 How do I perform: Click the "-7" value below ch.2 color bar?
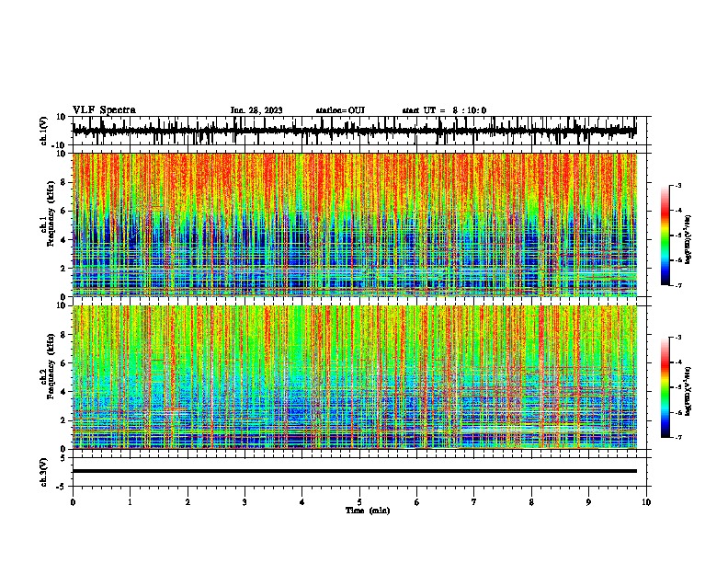[677, 437]
